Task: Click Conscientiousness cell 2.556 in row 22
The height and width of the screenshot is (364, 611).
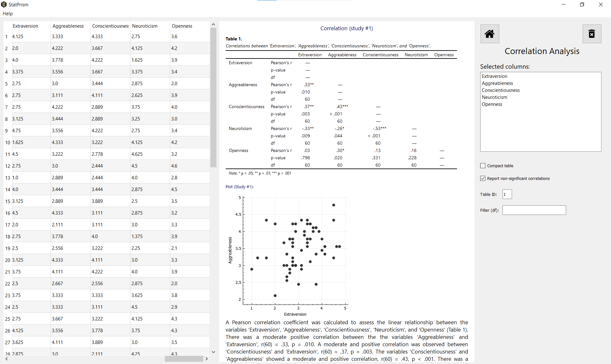Action: click(x=110, y=284)
